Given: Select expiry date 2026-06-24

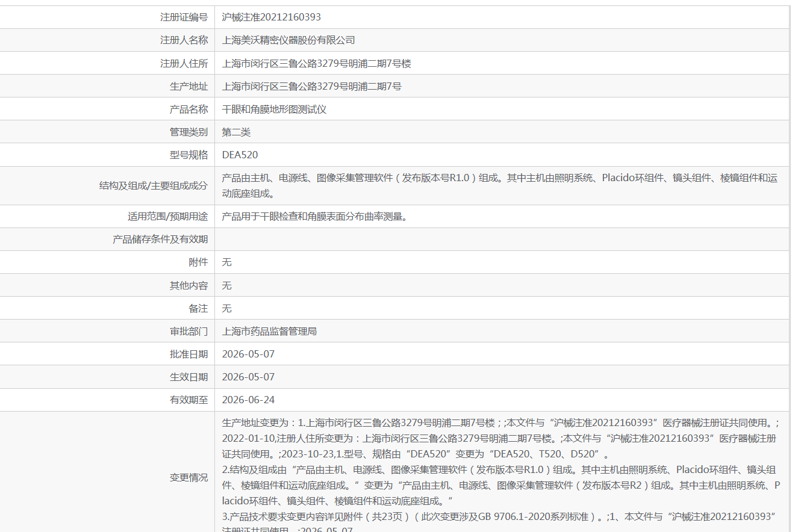Looking at the screenshot, I should click(248, 400).
